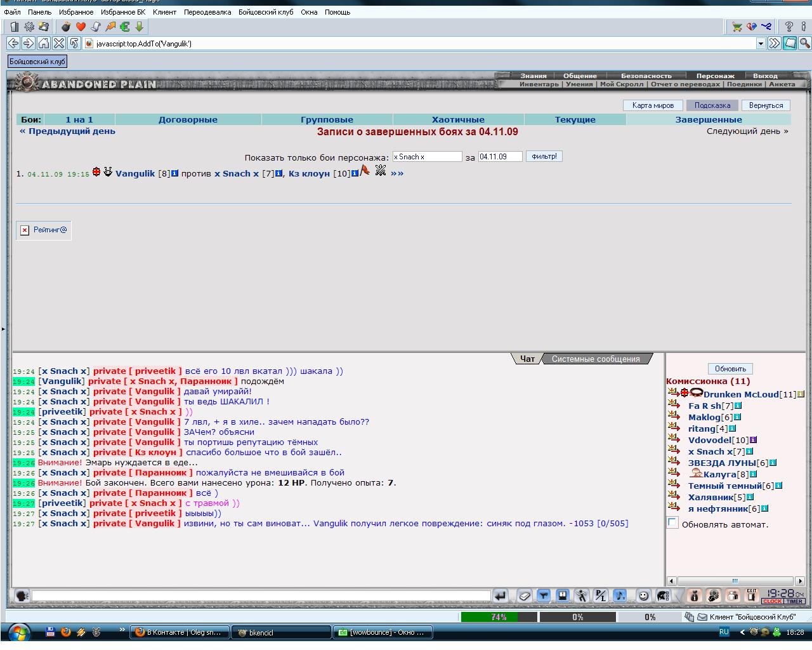Screen dimensions: 812x650
Task: Click the Обновить button
Action: (x=730, y=369)
